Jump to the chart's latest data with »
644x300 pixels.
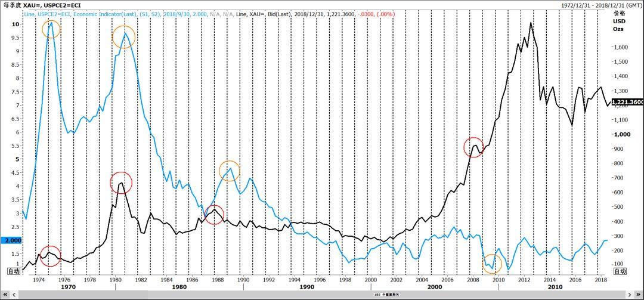(638, 295)
